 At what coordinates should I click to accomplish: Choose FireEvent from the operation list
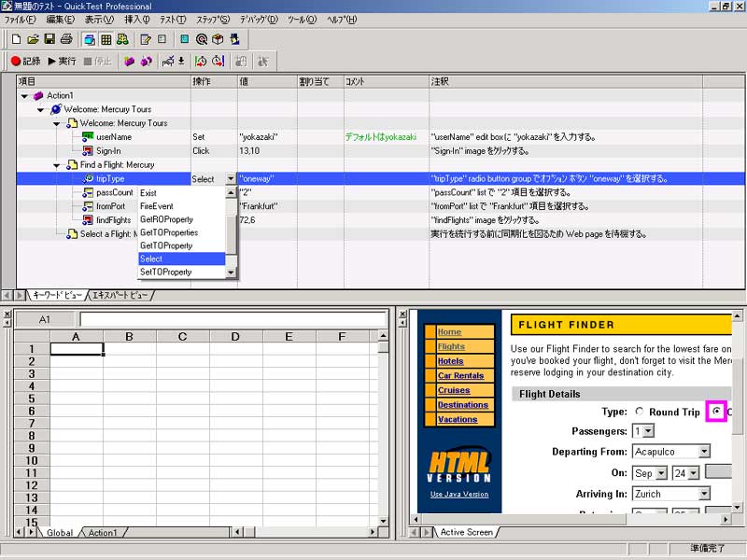coord(181,206)
